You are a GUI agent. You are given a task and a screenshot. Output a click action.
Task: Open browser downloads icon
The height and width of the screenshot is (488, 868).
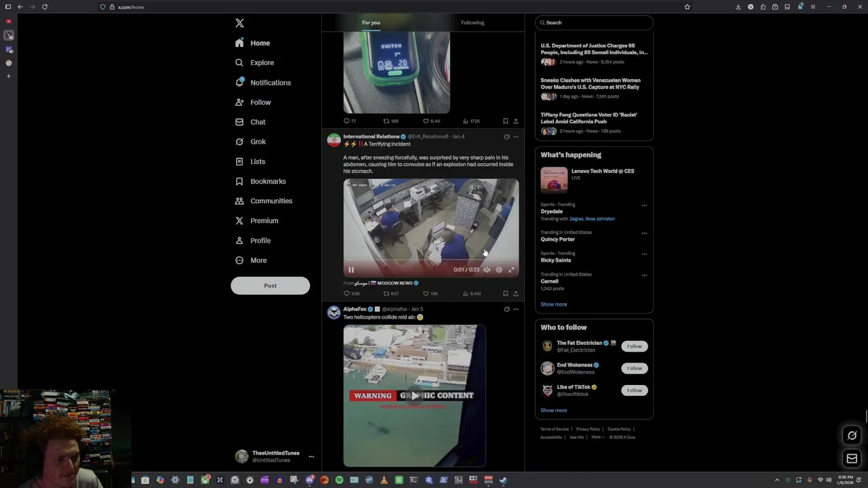[x=738, y=7]
